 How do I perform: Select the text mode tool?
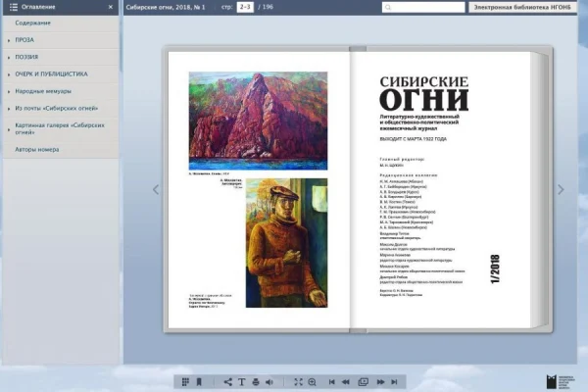(242, 381)
